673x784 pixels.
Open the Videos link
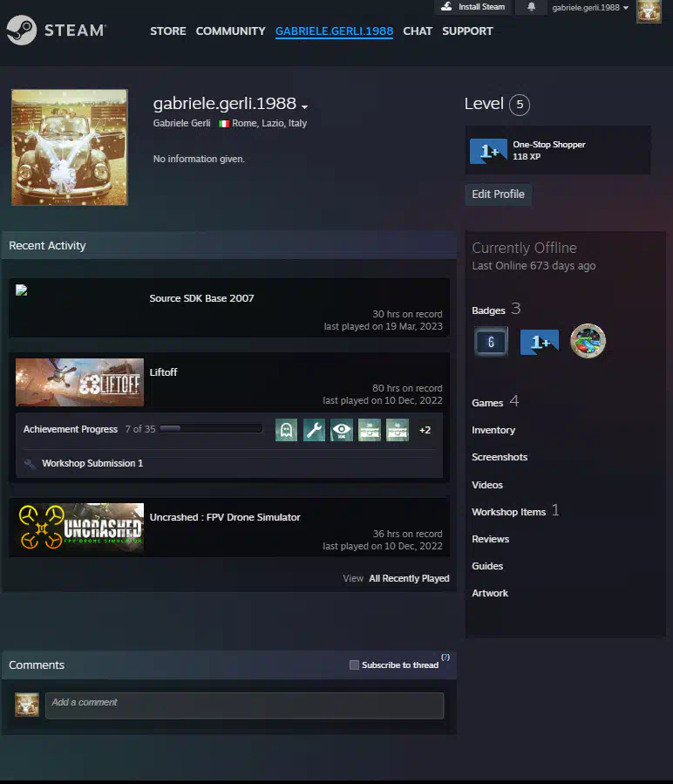(x=487, y=485)
